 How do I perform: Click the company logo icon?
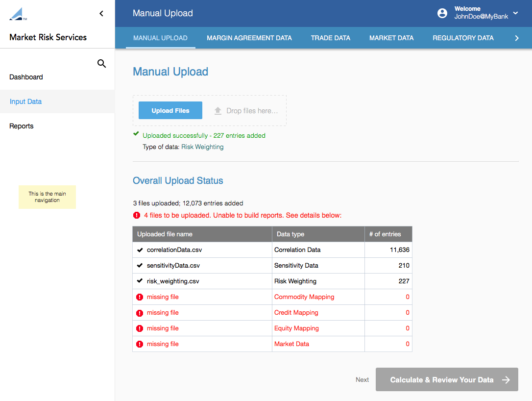(x=18, y=14)
